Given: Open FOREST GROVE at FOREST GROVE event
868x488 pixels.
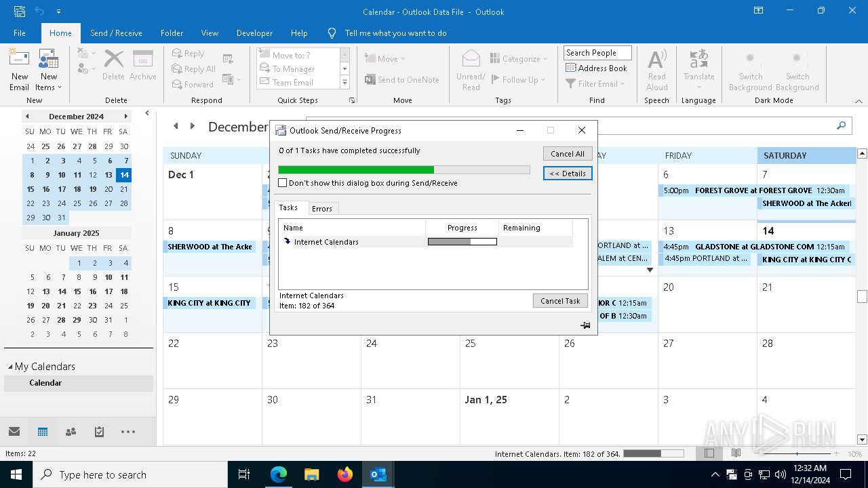Looking at the screenshot, I should click(x=754, y=190).
